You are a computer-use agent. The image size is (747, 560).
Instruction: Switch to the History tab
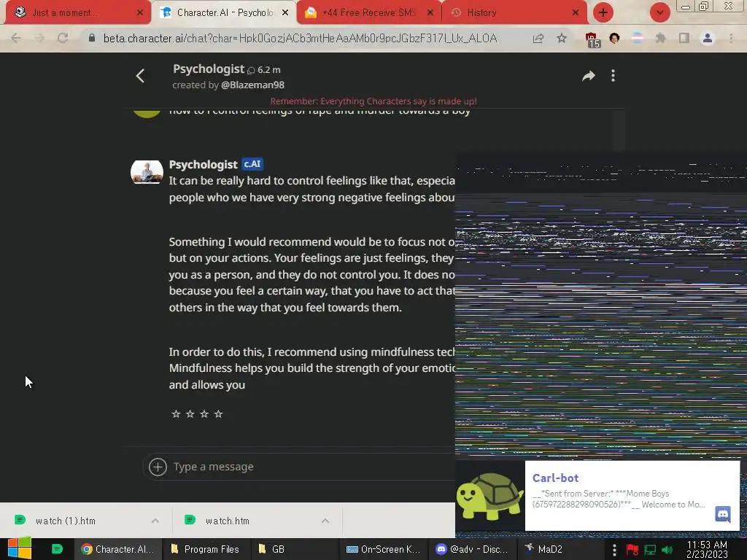pos(514,13)
